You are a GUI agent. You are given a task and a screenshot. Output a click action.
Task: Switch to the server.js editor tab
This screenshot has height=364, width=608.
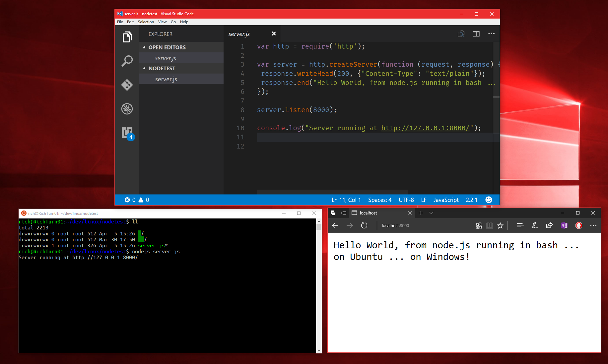click(239, 33)
